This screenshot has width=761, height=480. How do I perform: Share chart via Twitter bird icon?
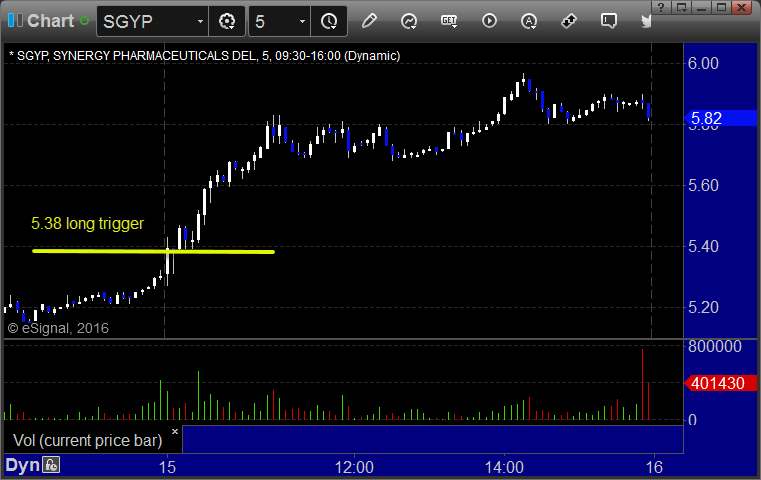(x=646, y=21)
